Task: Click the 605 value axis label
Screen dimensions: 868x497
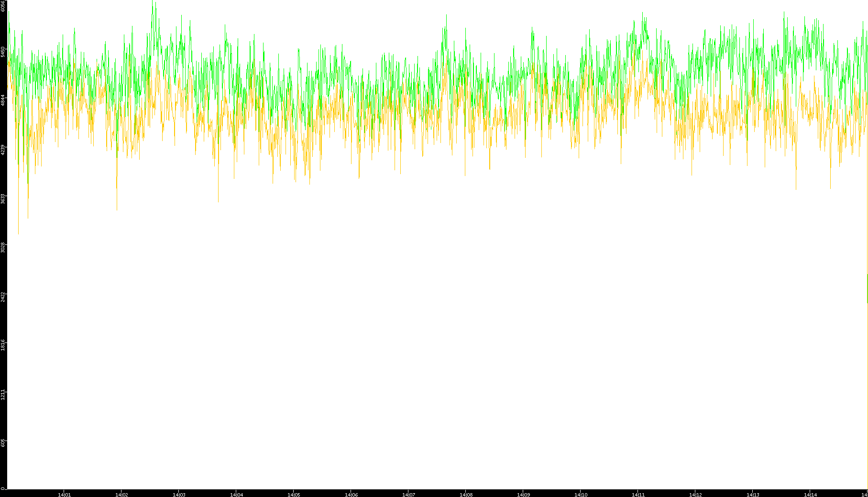Action: click(x=3, y=443)
